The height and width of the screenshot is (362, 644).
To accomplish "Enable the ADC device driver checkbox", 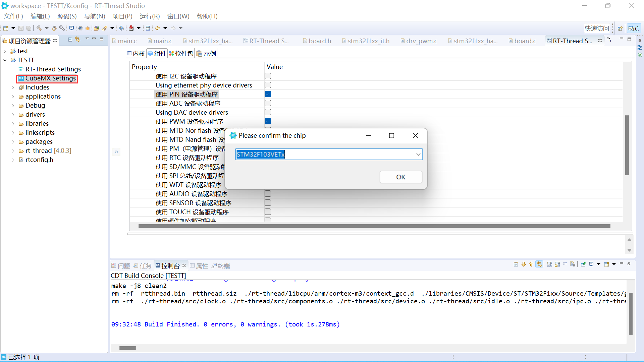I will (268, 103).
